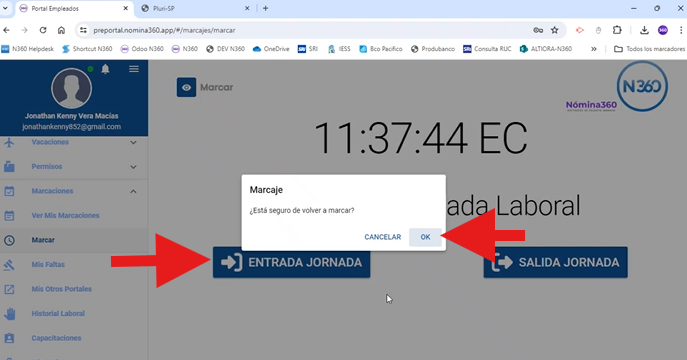Open the Chrome profile avatar
This screenshot has width=687, height=360.
point(663,30)
